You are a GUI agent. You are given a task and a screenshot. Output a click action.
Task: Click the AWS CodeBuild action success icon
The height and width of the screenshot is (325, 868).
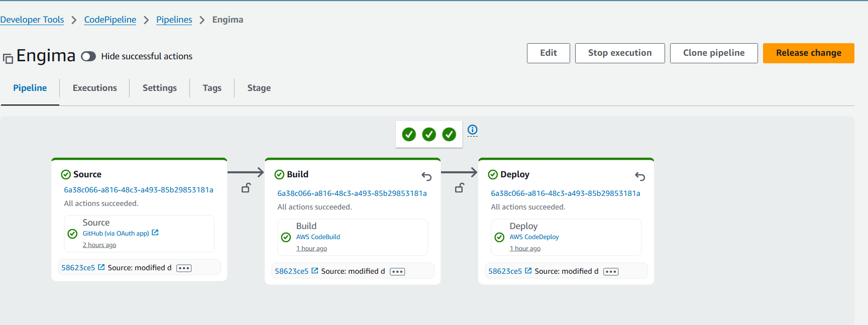286,237
